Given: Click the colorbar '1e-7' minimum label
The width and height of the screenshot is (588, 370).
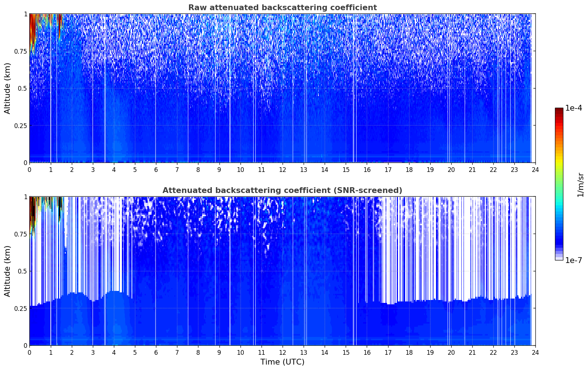Looking at the screenshot, I should click(573, 260).
